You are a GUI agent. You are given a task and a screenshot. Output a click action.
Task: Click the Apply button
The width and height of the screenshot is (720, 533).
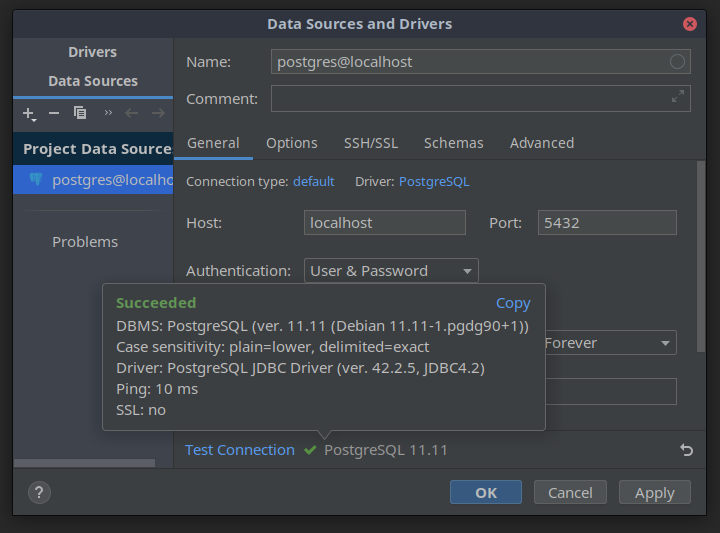tap(654, 493)
